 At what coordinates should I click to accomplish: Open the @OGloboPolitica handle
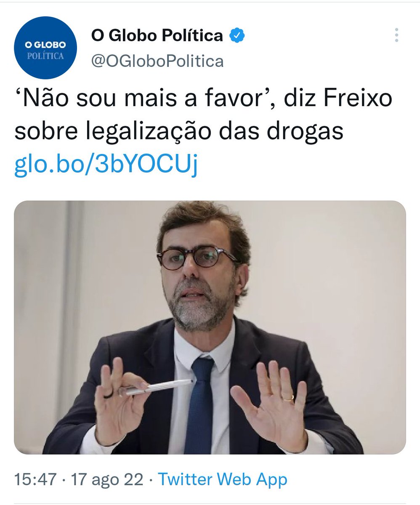[157, 61]
